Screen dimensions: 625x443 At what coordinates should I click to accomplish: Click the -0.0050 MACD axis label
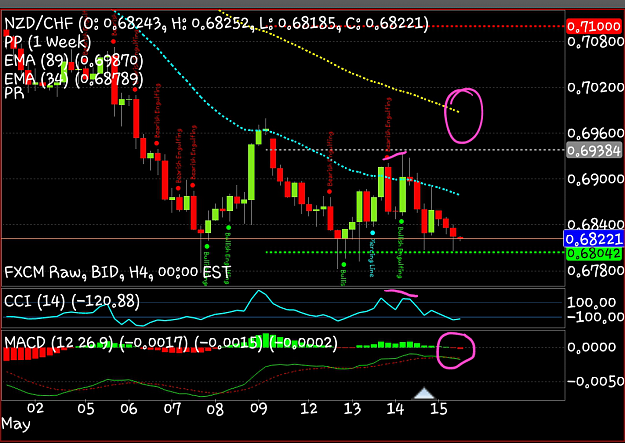tap(596, 382)
